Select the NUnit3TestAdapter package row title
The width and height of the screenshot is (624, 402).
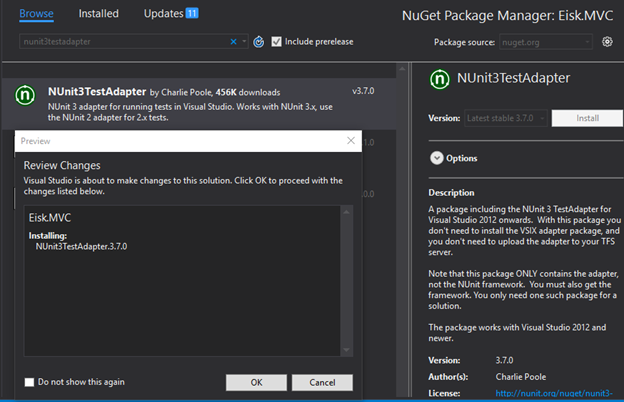pos(97,92)
